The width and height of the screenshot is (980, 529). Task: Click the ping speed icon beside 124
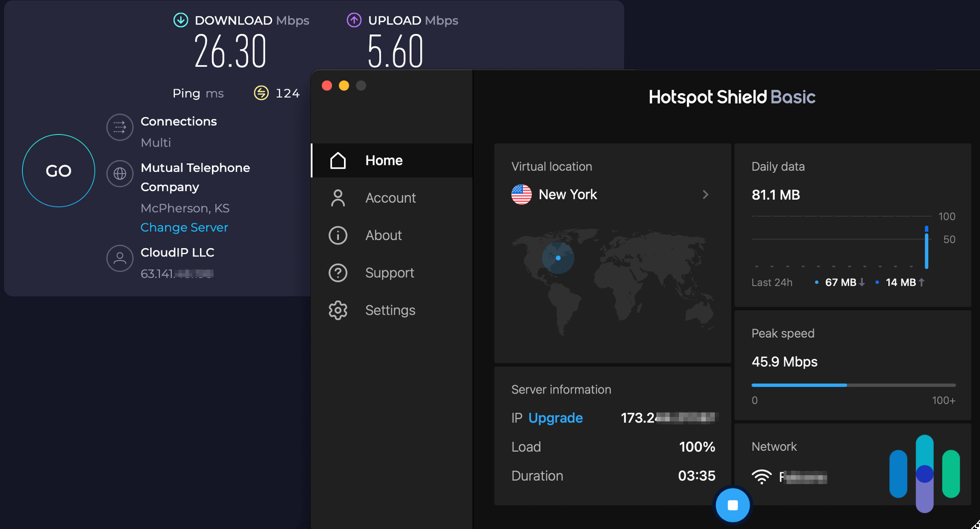click(261, 93)
